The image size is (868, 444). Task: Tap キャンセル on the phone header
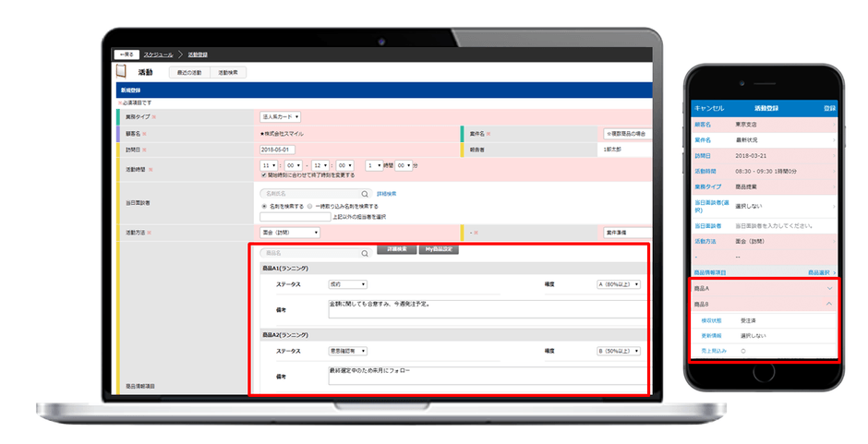709,108
